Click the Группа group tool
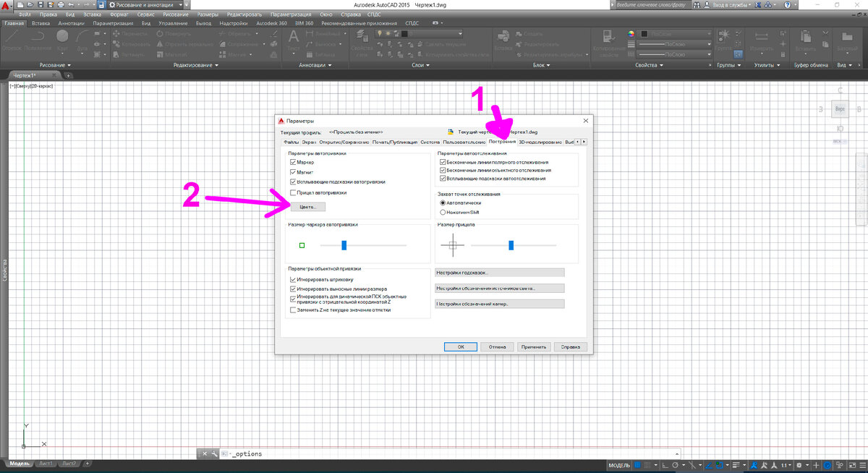This screenshot has height=473, width=868. [x=723, y=42]
